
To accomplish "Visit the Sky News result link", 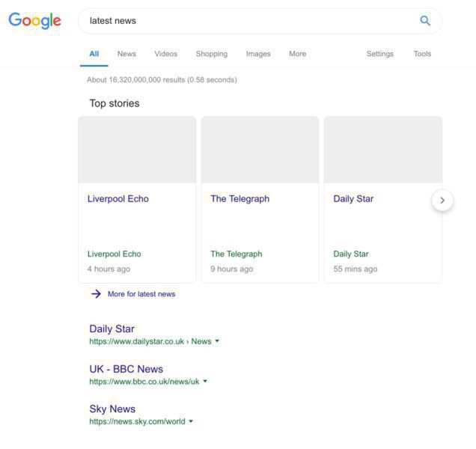I will click(x=112, y=409).
